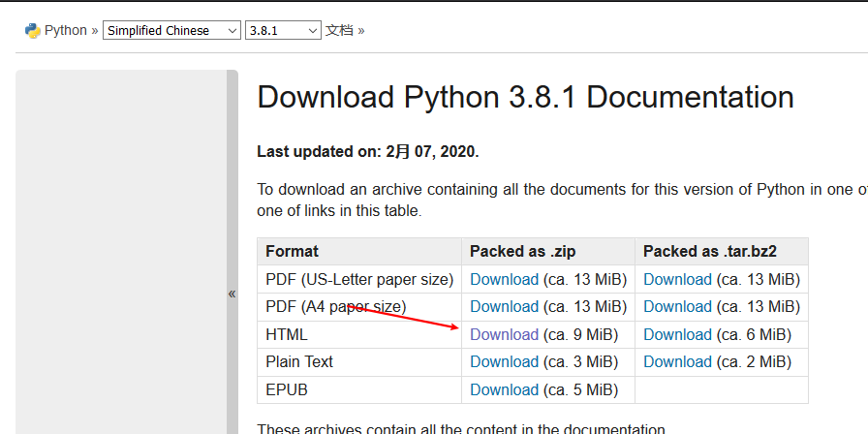Open the 3.8.1 version dropdown

(x=284, y=30)
